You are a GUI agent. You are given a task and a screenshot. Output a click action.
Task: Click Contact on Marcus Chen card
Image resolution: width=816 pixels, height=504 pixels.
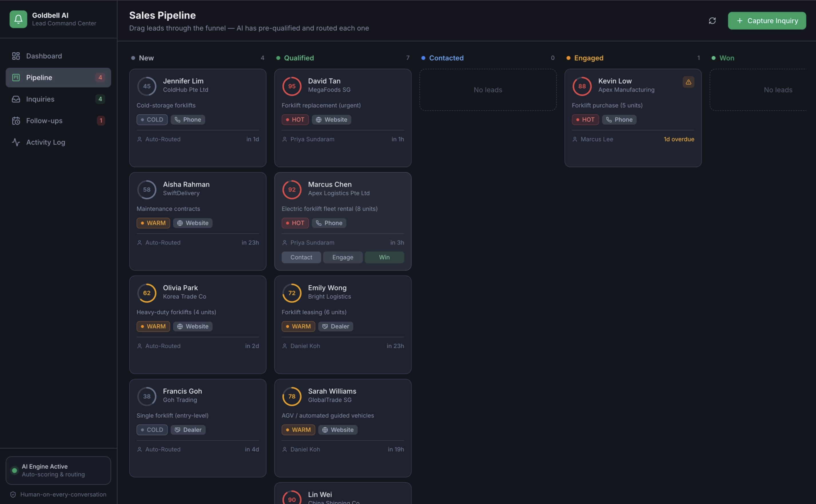[x=301, y=257]
